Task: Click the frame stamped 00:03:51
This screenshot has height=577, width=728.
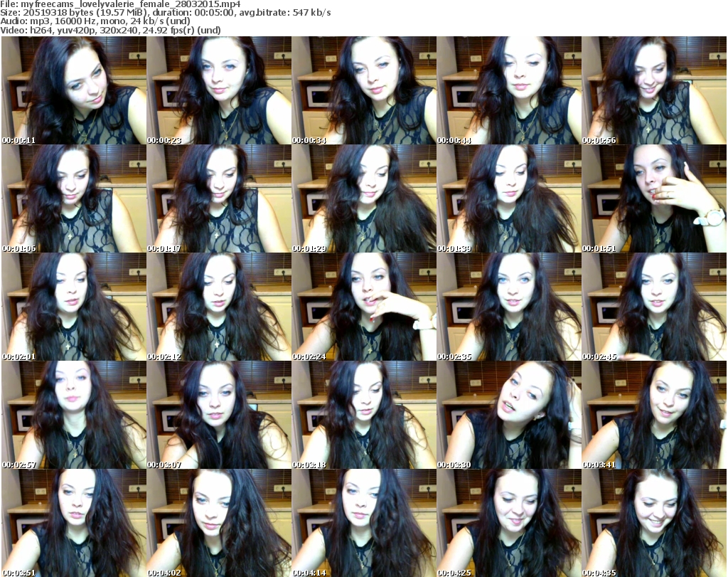Action: (x=74, y=523)
